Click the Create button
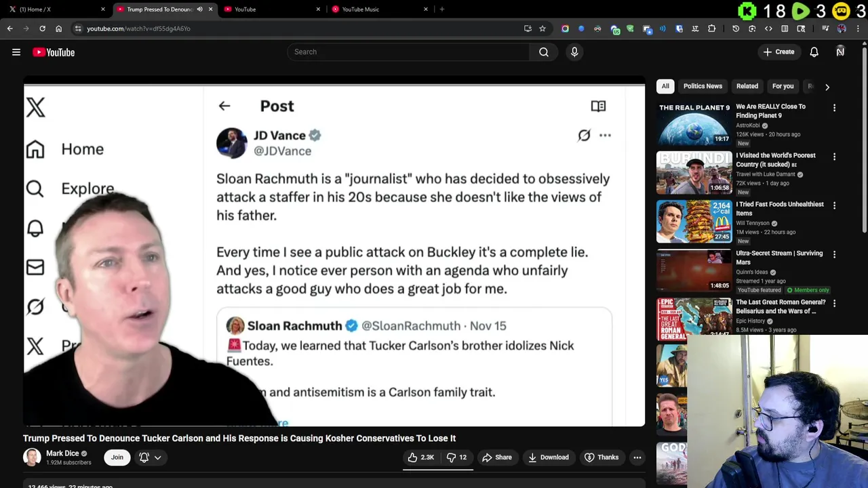Screen dimensions: 868x488 [x=778, y=52]
